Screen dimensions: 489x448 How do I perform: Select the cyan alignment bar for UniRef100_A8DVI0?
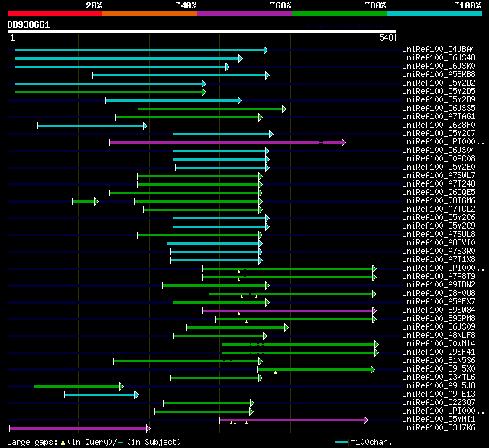coord(215,244)
